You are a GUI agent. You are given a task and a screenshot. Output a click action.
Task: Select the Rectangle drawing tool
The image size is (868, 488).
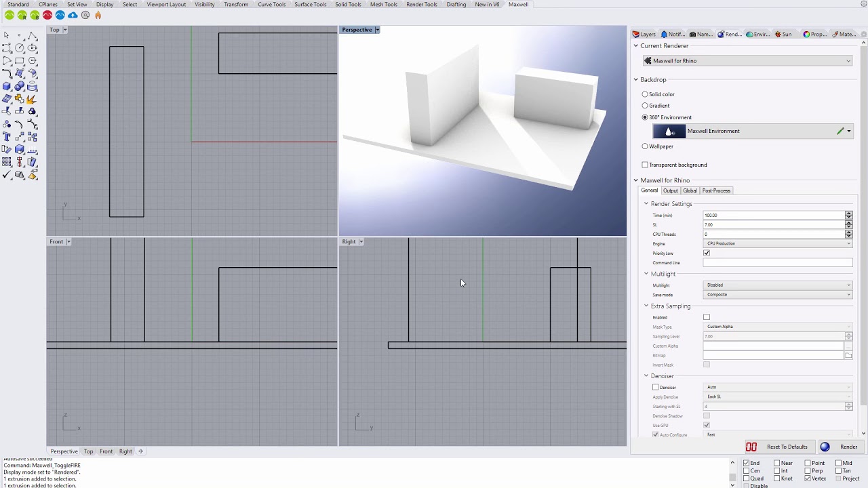click(20, 61)
